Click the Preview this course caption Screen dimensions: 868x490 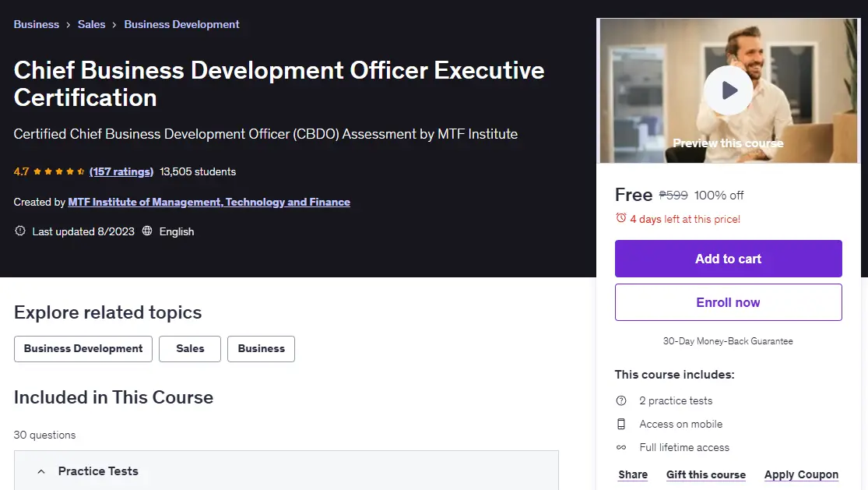pos(728,143)
